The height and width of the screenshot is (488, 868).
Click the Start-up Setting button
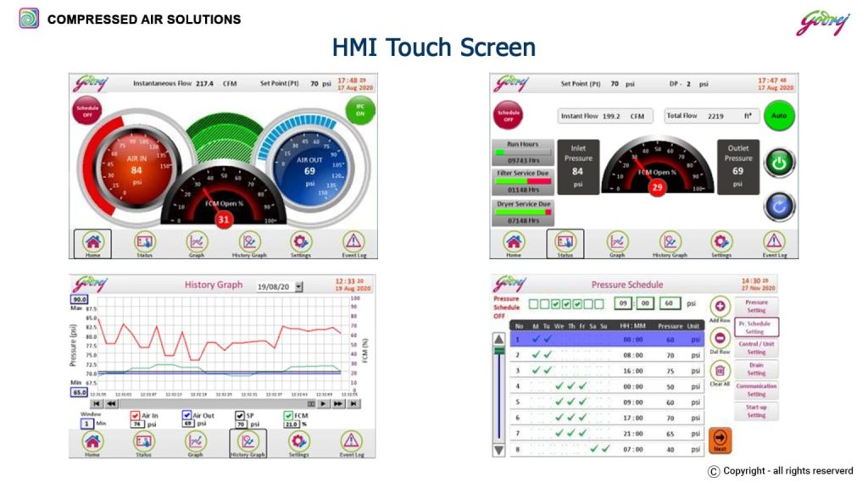[755, 411]
